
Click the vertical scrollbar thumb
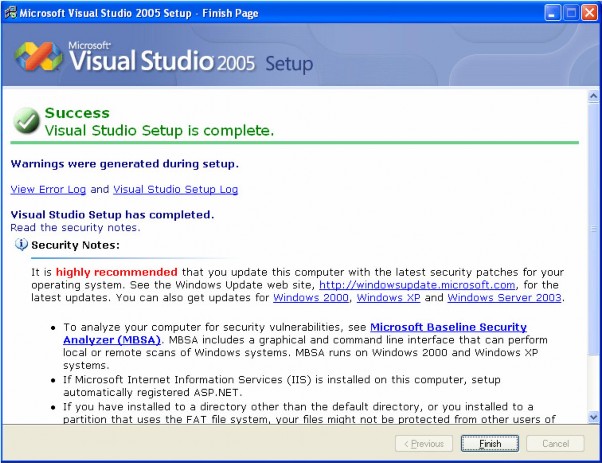tap(593, 229)
